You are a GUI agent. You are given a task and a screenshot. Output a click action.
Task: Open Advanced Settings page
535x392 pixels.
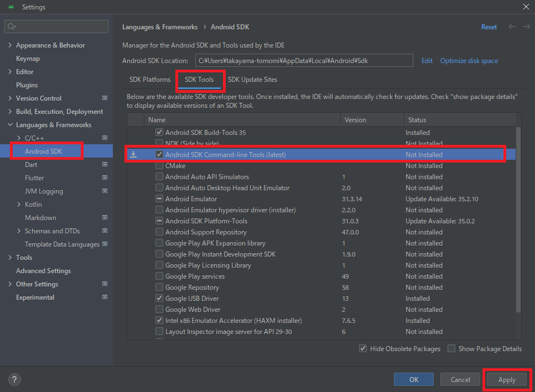pos(43,271)
